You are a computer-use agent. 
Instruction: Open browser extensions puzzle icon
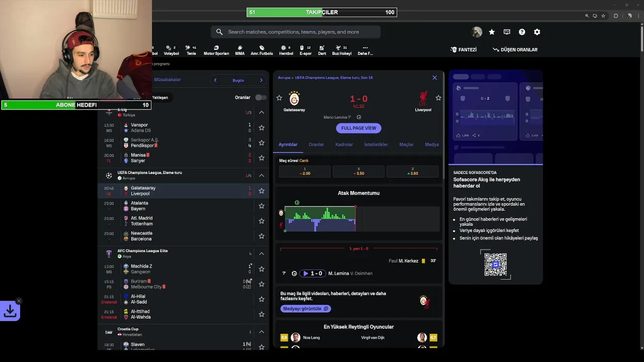(616, 16)
